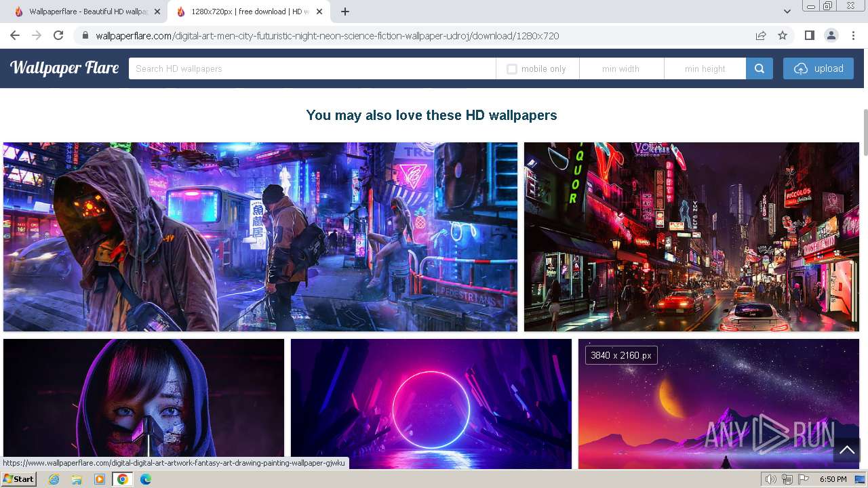Image resolution: width=868 pixels, height=488 pixels.
Task: Open Chrome three-dot menu
Action: pyautogui.click(x=852, y=35)
